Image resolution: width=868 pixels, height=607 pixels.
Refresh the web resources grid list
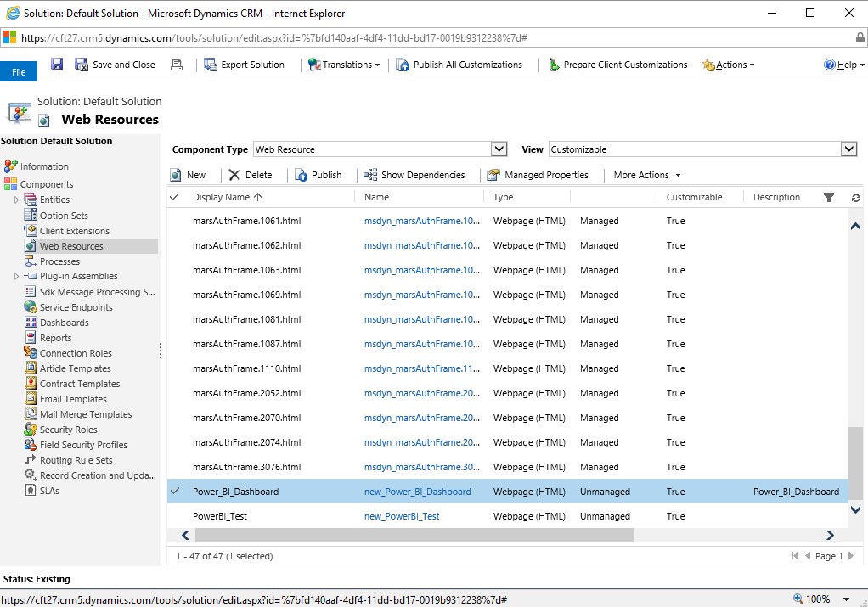tap(855, 197)
